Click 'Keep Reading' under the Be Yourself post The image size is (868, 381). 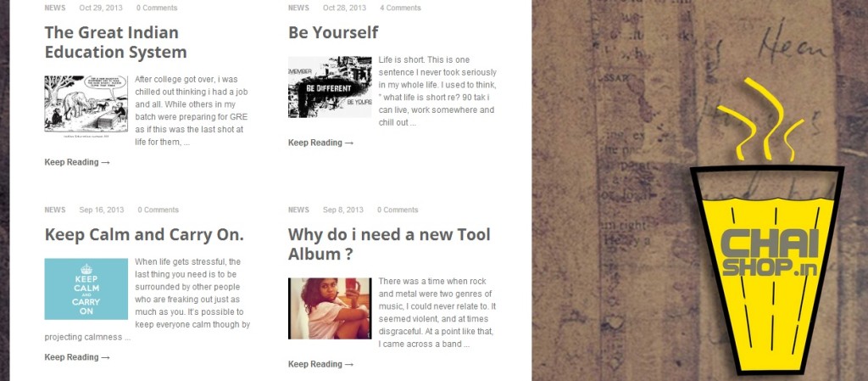[x=320, y=143]
